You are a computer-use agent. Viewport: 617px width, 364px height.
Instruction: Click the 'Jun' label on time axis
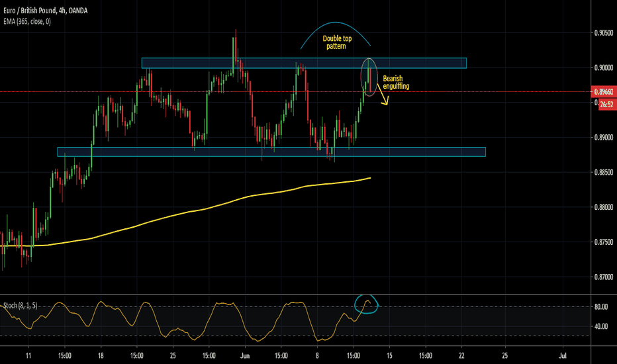pyautogui.click(x=245, y=356)
